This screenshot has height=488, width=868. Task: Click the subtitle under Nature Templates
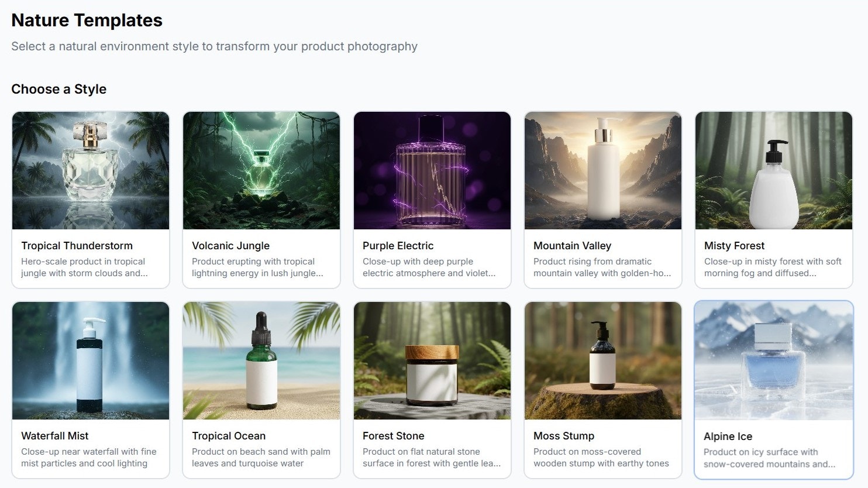[214, 46]
